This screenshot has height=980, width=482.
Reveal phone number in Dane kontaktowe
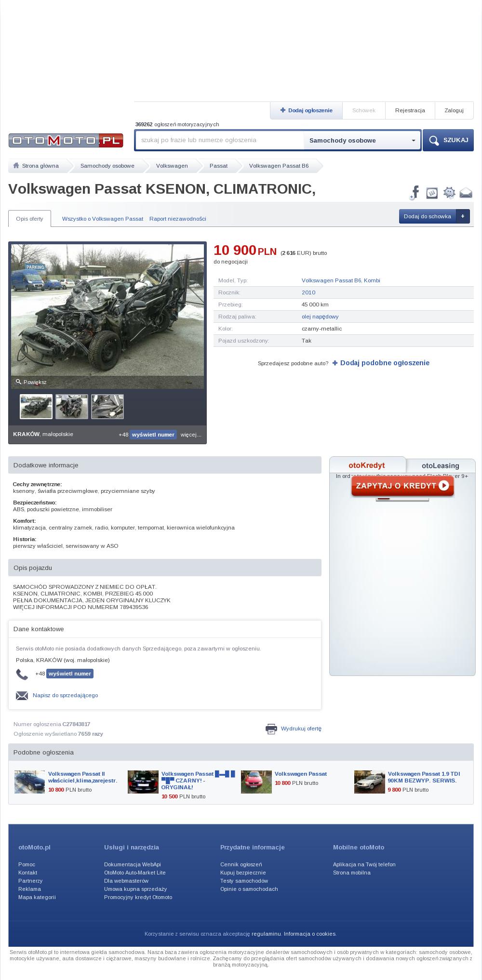pyautogui.click(x=70, y=674)
